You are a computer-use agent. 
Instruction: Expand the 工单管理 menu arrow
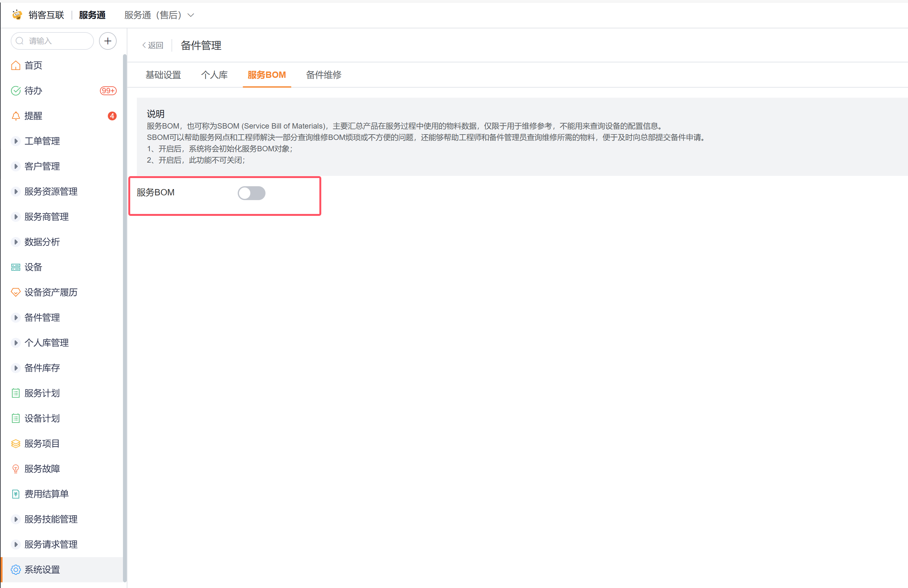tap(16, 141)
